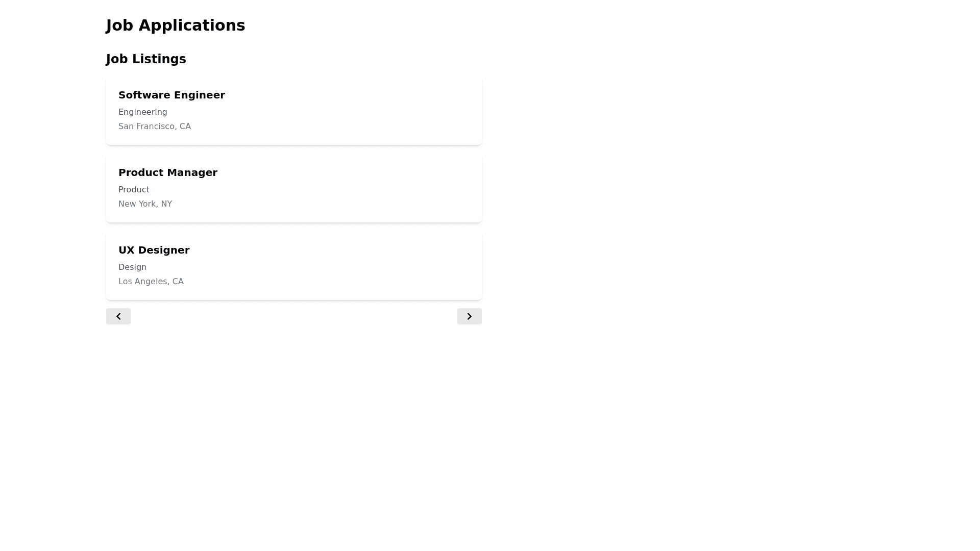Open the Product Manager job card
The width and height of the screenshot is (980, 551).
point(293,188)
